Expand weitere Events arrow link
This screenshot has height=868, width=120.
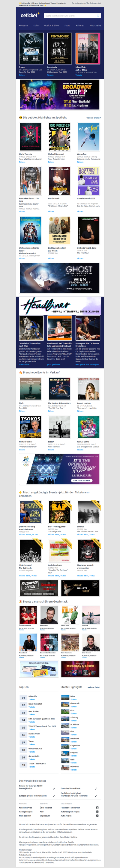pyautogui.click(x=94, y=117)
